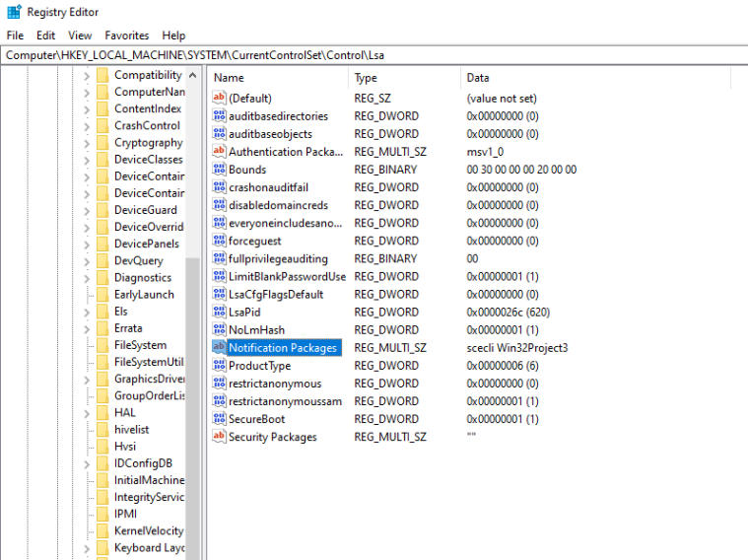Open the Favorites menu
The height and width of the screenshot is (560, 748).
pyautogui.click(x=127, y=35)
